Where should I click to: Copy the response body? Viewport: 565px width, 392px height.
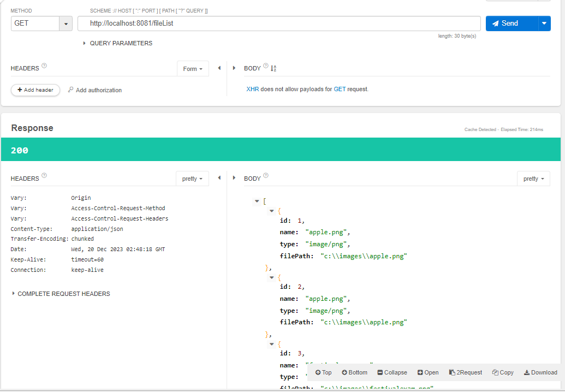pos(503,372)
